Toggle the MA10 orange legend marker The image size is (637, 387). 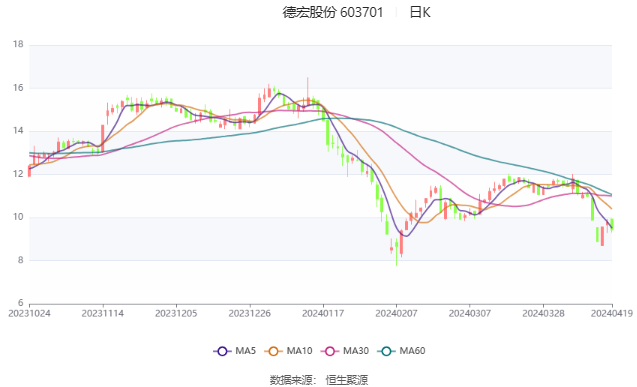[273, 351]
